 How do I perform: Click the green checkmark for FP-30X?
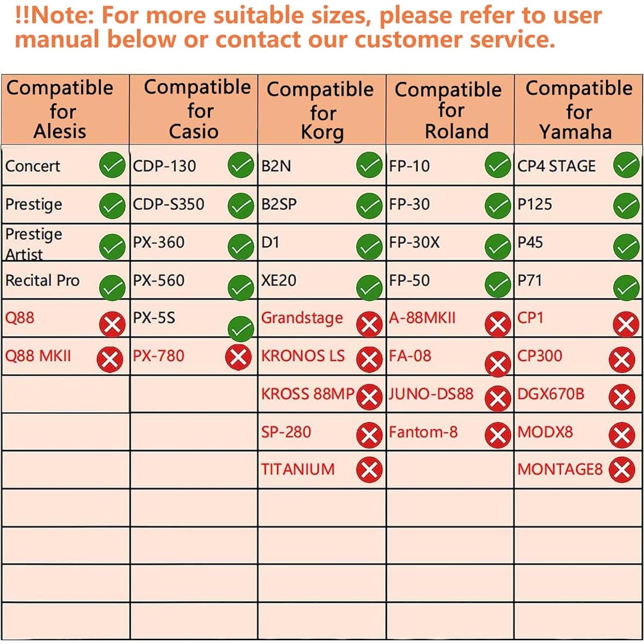tap(498, 246)
